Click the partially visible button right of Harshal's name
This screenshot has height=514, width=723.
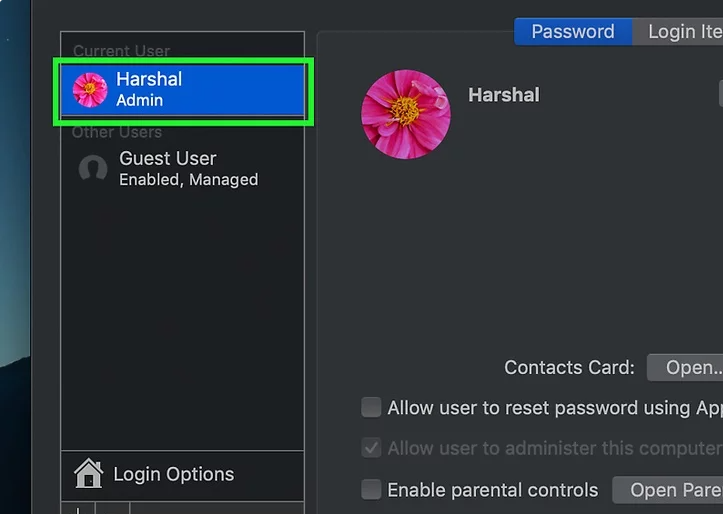point(720,94)
